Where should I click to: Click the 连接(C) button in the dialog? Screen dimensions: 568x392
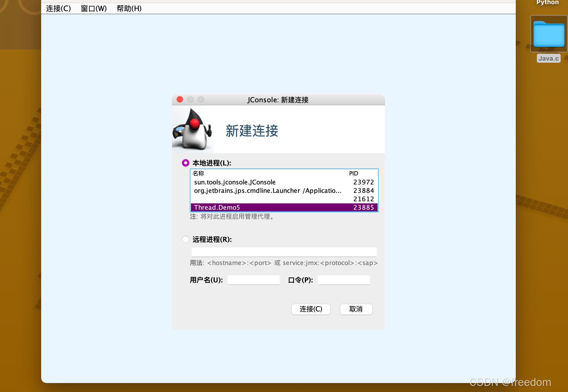click(311, 309)
